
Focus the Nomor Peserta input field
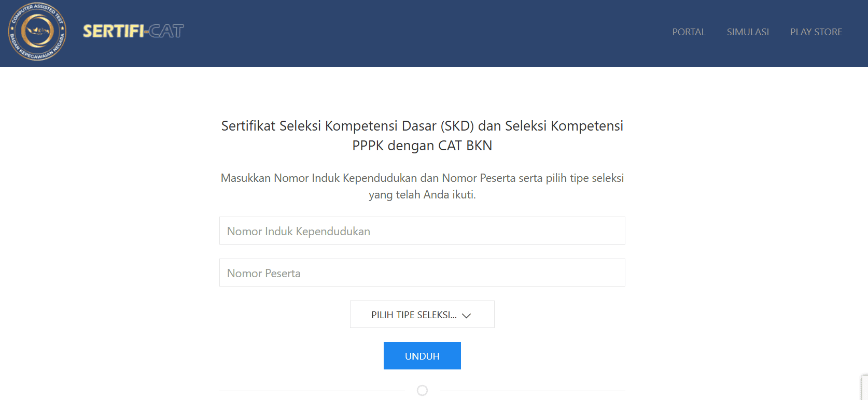coord(422,273)
